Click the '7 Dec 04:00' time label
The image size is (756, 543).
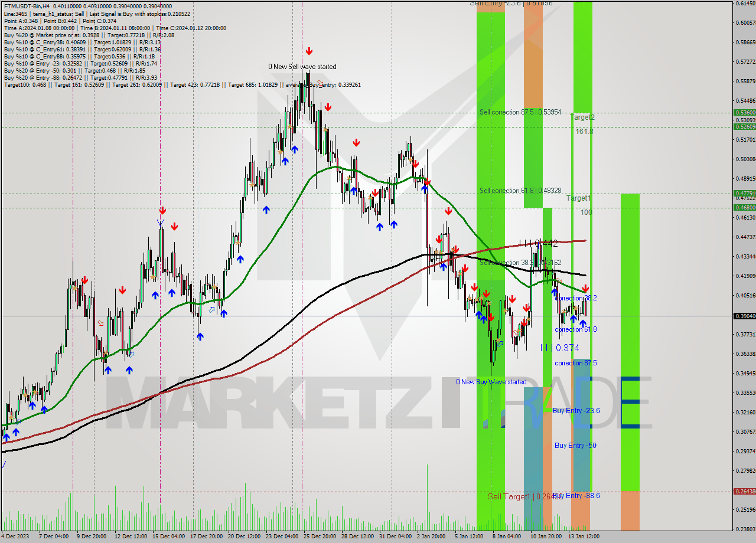(x=53, y=537)
